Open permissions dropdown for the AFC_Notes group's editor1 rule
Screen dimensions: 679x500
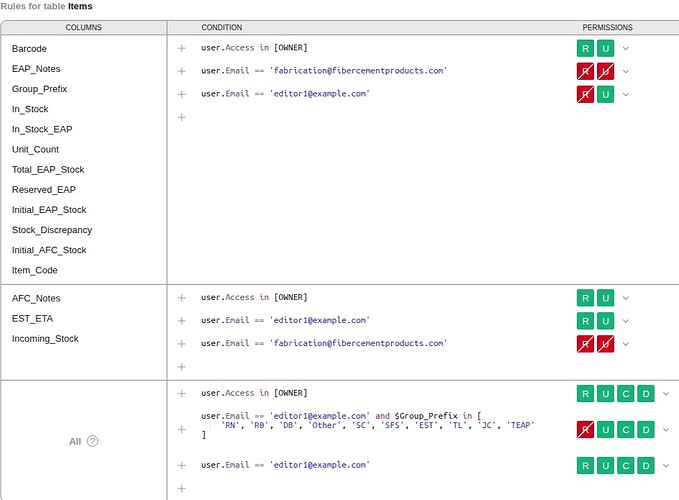[x=626, y=321]
